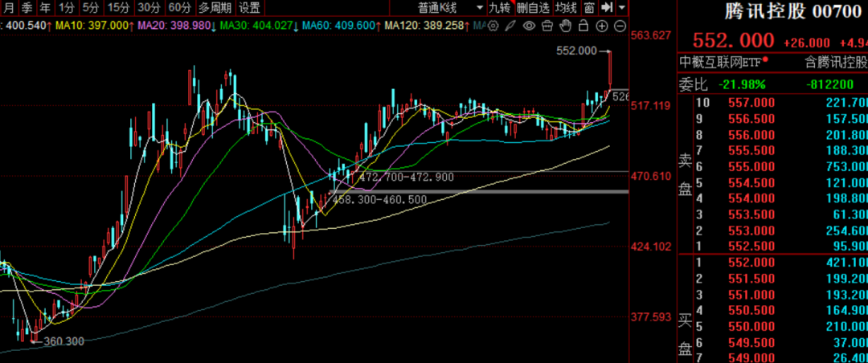868x363 pixels.
Task: Click the 472.700-472.900 gap label
Action: pyautogui.click(x=407, y=177)
